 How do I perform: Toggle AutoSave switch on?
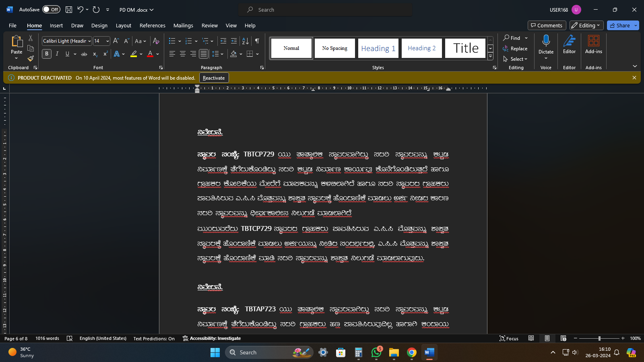51,10
